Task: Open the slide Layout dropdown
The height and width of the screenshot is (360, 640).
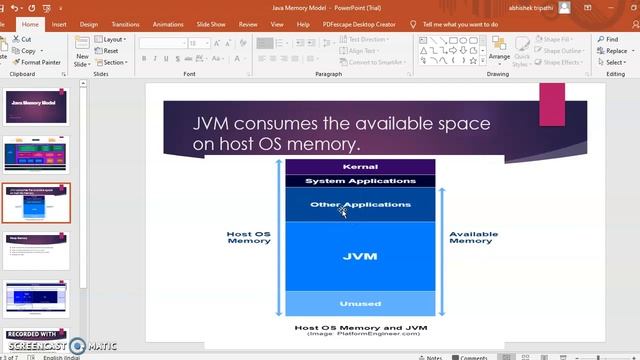Action: (110, 39)
